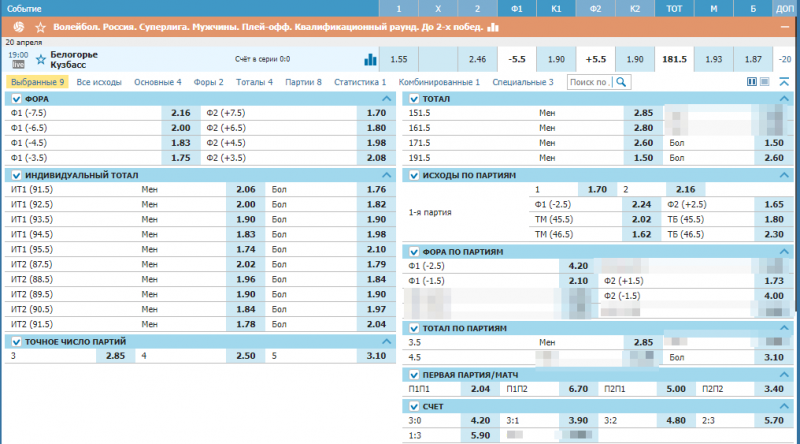Click the statistics bar chart icon for Белогорье match
Viewport: 800px width, 444px height.
pos(371,60)
